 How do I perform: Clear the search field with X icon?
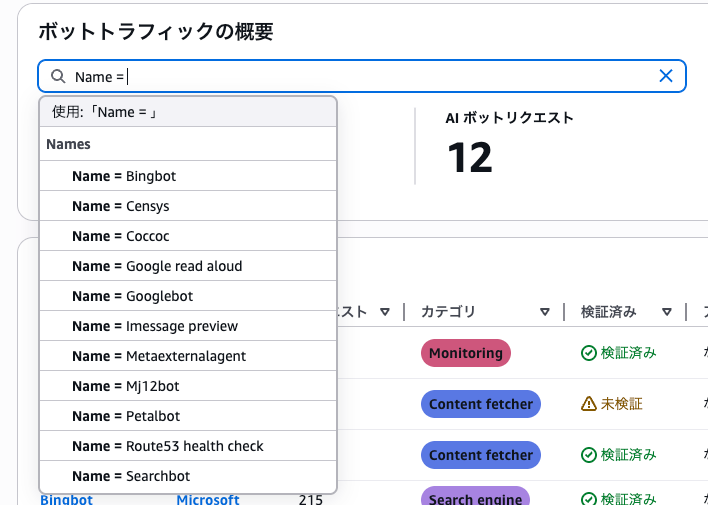coord(666,76)
